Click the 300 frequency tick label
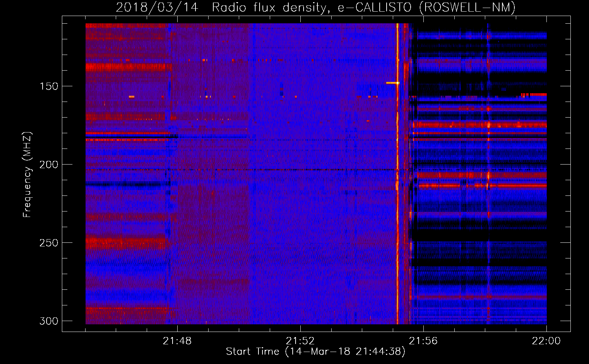Screen dimensions: 589x364 click(x=49, y=321)
